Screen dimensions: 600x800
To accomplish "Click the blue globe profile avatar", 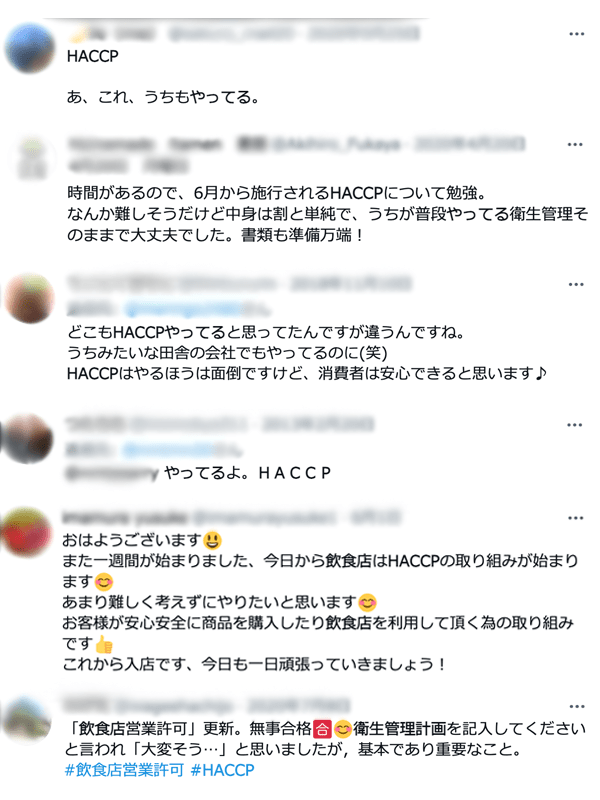I will (x=30, y=47).
